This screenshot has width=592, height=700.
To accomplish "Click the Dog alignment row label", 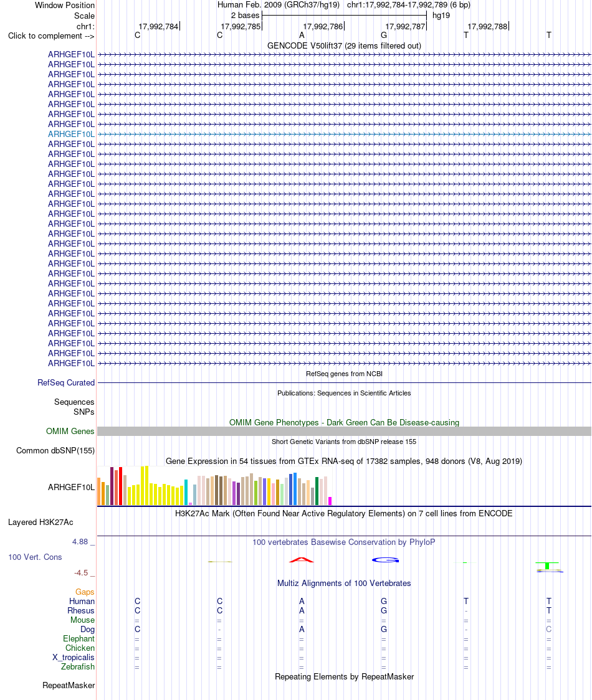I will 88,630.
